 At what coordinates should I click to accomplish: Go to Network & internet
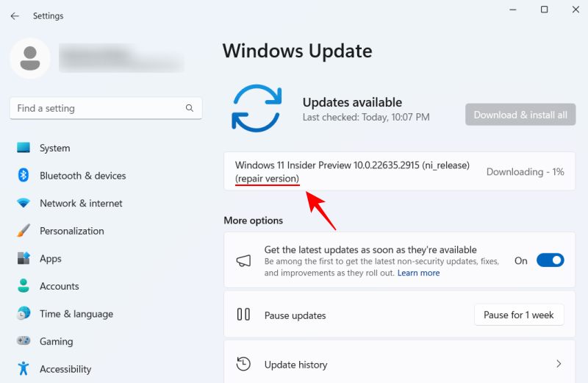click(81, 204)
